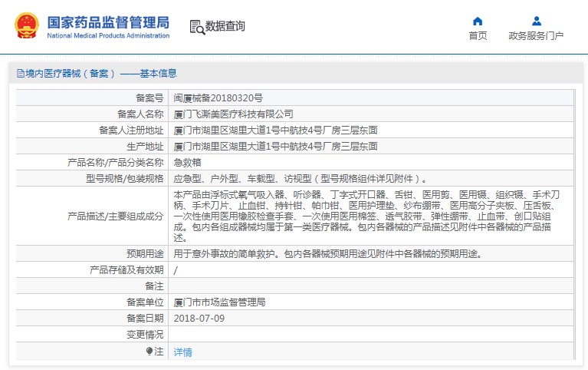Click the 备案单位 row label

(145, 302)
